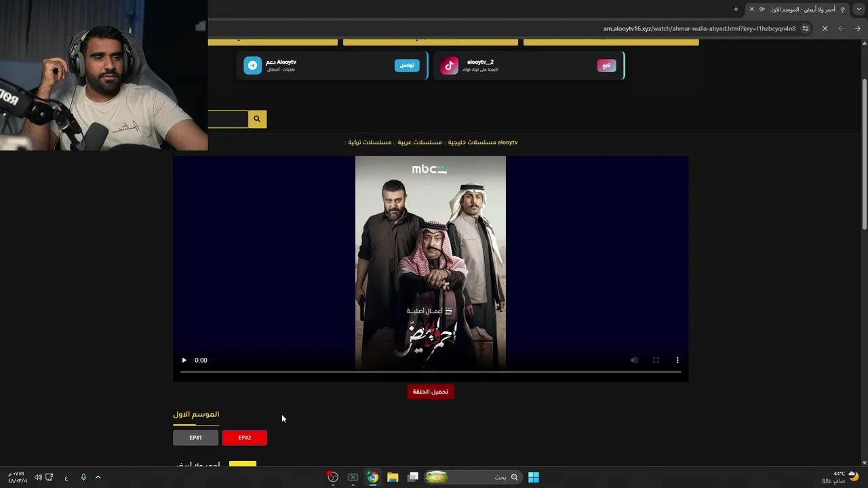This screenshot has width=868, height=488.
Task: Click the show poster in the video player
Action: point(431,263)
